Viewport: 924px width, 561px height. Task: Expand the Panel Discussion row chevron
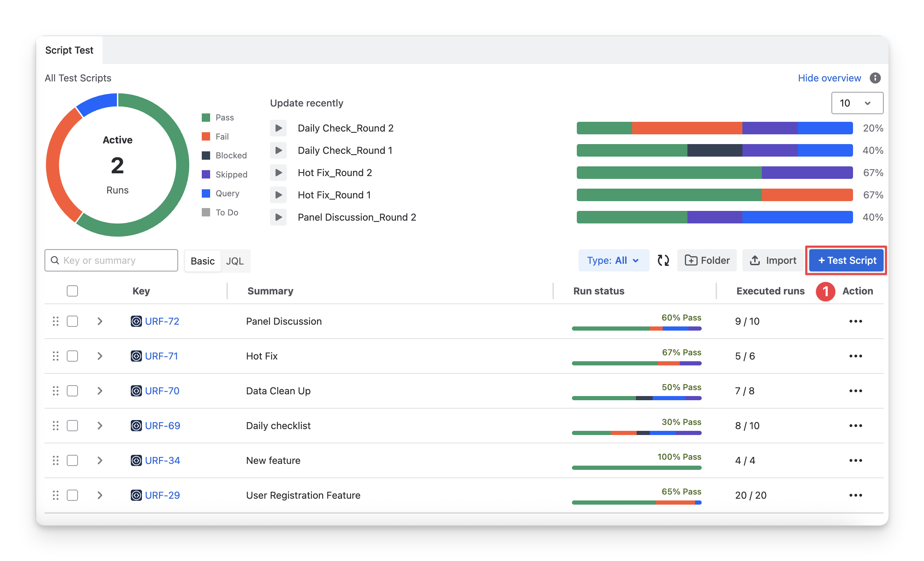[x=100, y=321]
